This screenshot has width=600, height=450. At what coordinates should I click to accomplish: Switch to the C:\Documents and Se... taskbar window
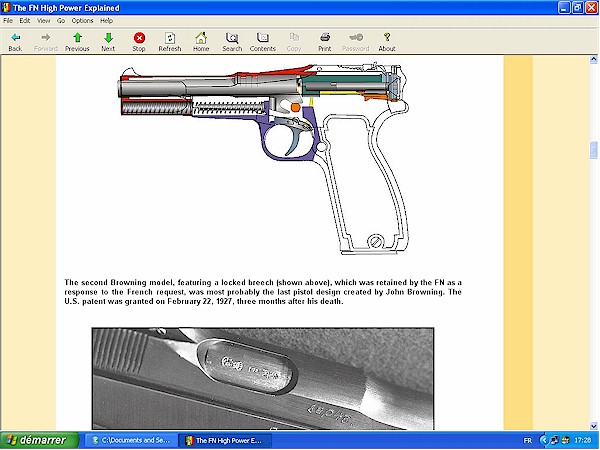coord(131,440)
